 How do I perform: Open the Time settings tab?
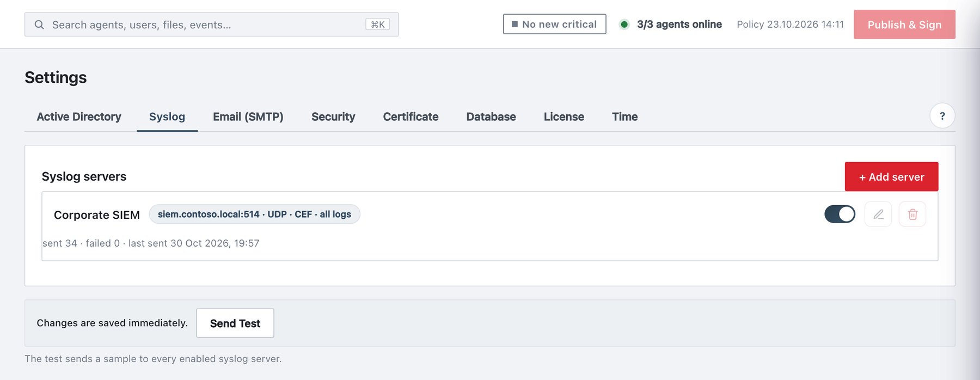(x=624, y=117)
